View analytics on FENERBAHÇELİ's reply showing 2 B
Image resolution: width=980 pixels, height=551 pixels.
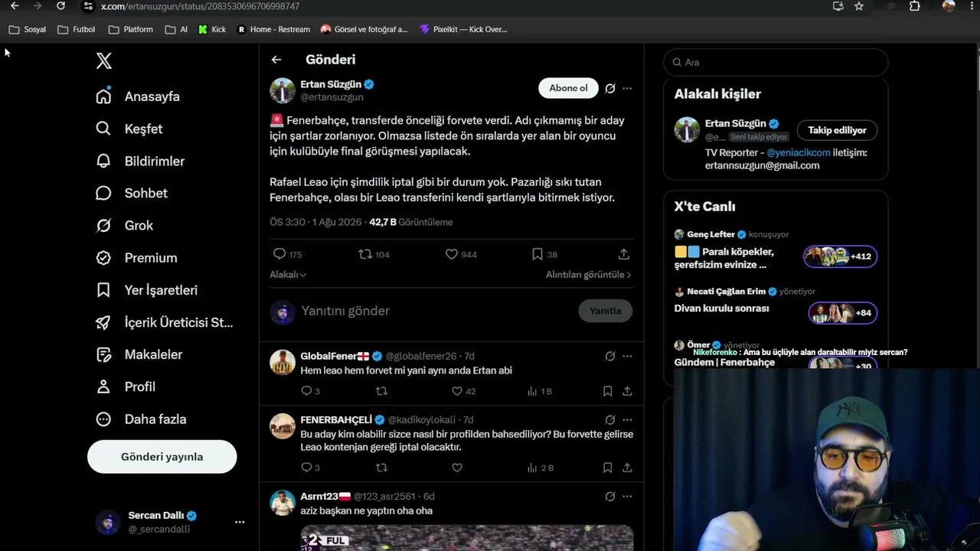tap(541, 468)
